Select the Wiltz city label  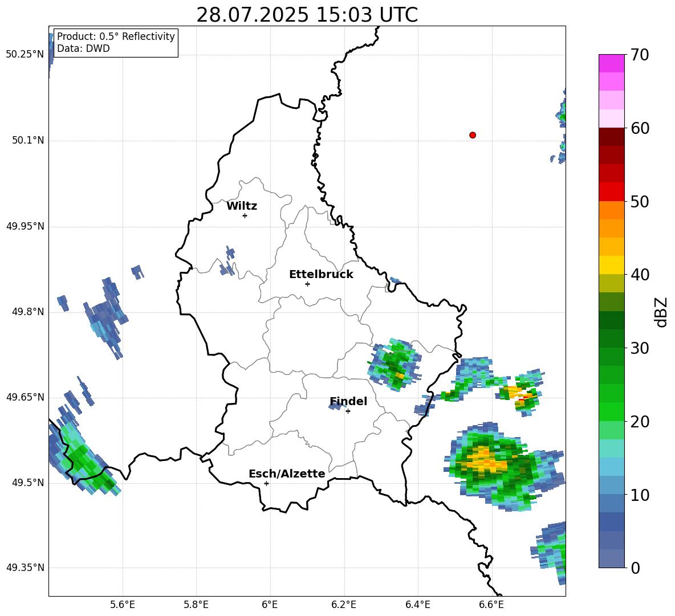pos(242,206)
